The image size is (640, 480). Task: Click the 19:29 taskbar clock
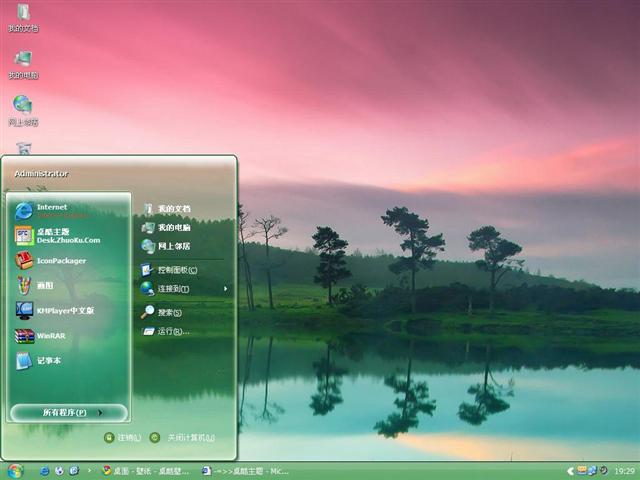point(624,471)
